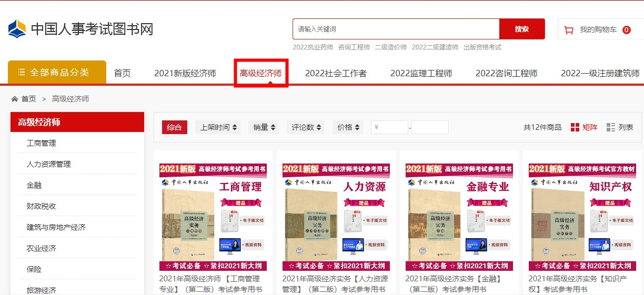Image resolution: width=644 pixels, height=295 pixels.
Task: Click hot keyword 2022执业药师
Action: 313,47
